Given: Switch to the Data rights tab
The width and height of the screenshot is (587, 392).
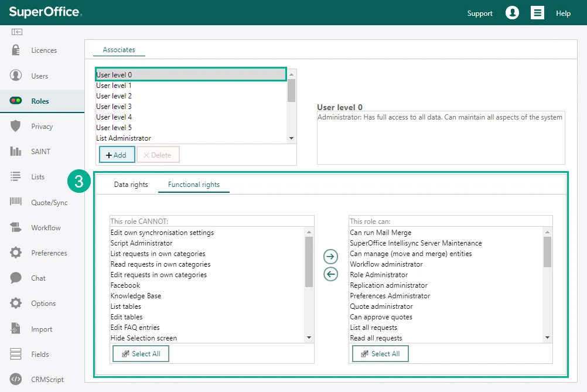Looking at the screenshot, I should pyautogui.click(x=131, y=185).
